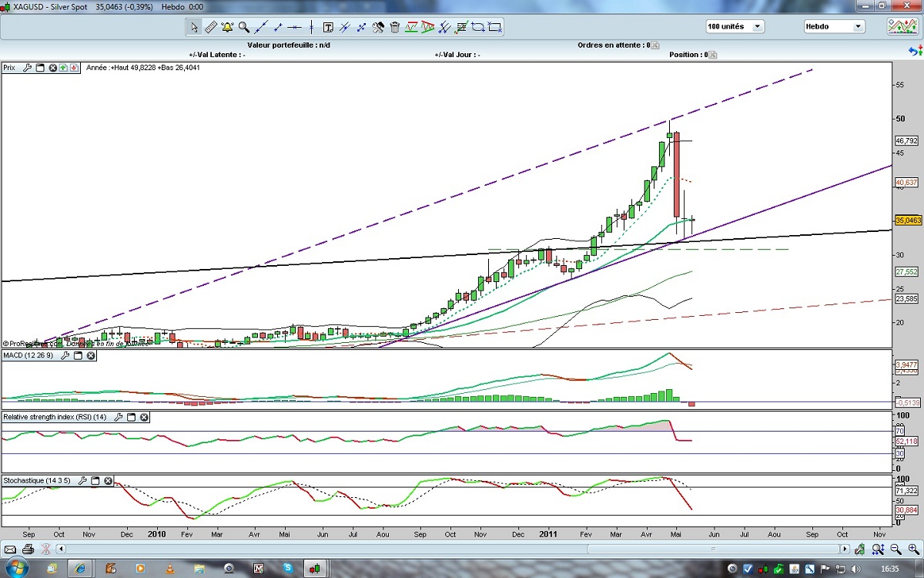Open Prix panel wrench settings
924x578 pixels.
[x=28, y=68]
